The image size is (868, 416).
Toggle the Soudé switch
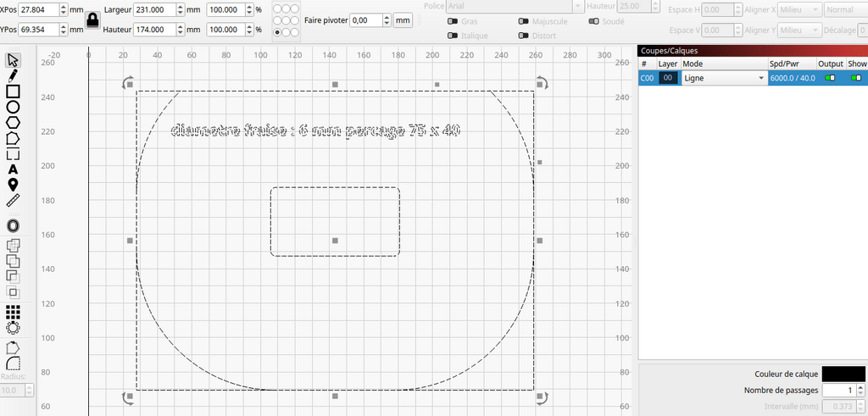(x=594, y=21)
